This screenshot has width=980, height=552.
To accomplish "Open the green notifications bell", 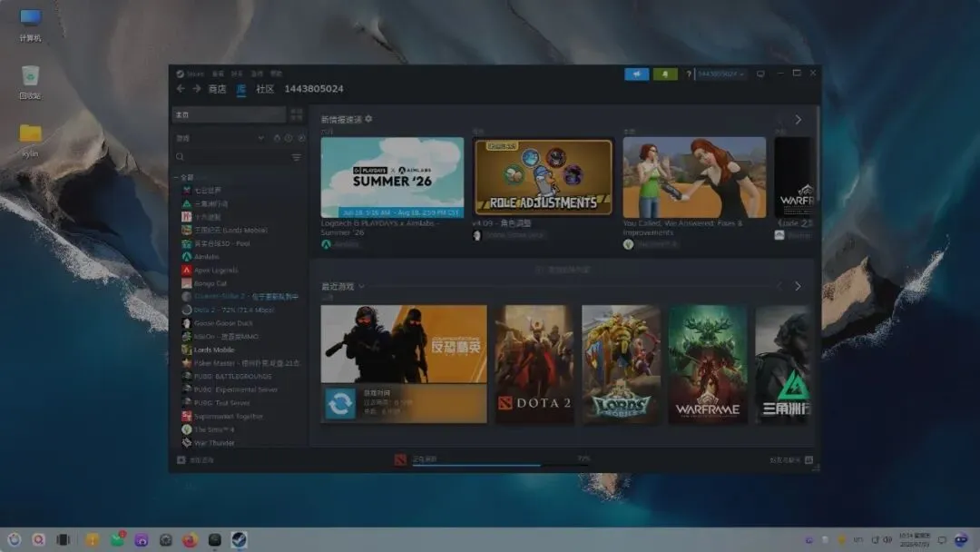I will coord(665,74).
